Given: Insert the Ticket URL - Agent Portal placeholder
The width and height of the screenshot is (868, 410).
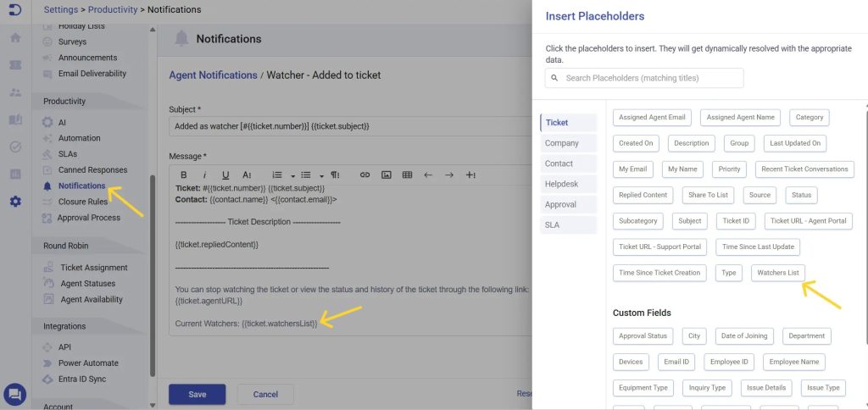Looking at the screenshot, I should 808,221.
